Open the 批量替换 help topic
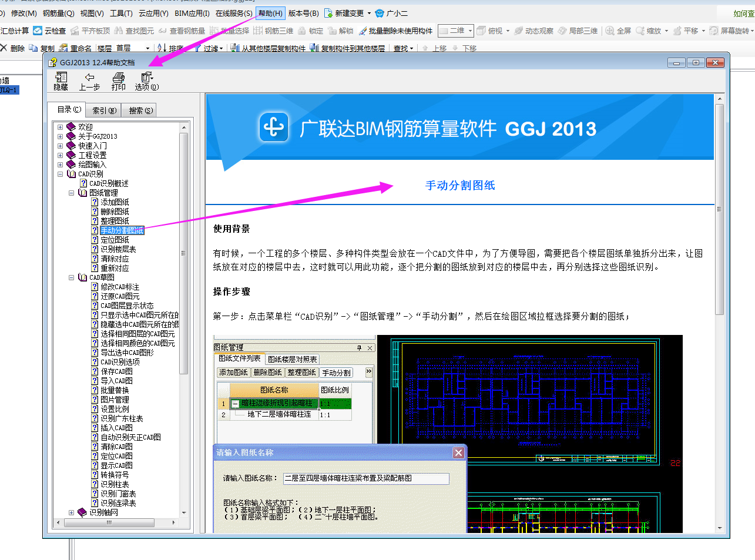The image size is (755, 560). pos(115,390)
